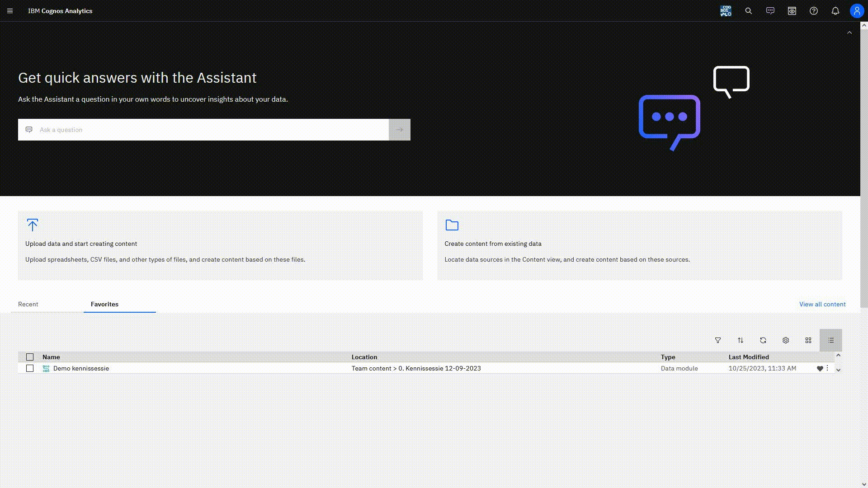Viewport: 868px width, 488px height.
Task: Refresh the favorites list
Action: click(763, 340)
